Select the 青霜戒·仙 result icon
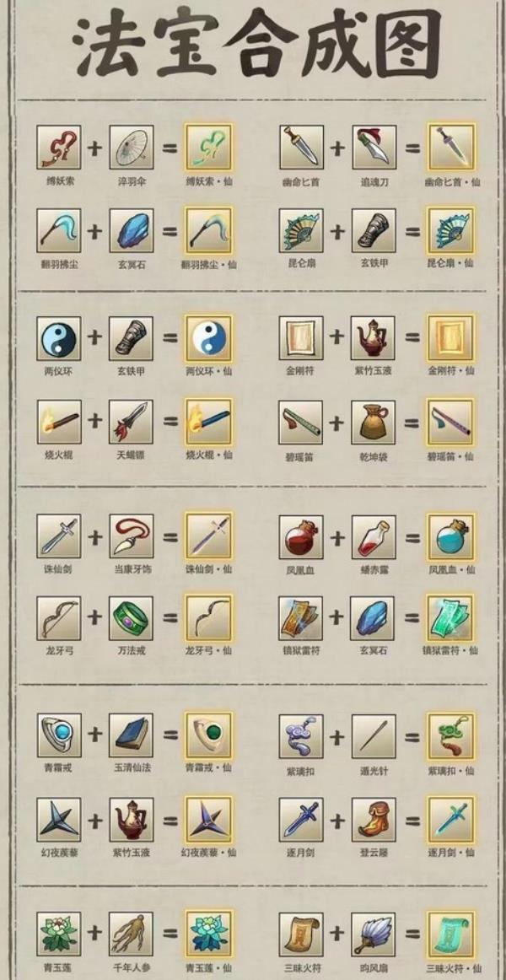 (208, 735)
